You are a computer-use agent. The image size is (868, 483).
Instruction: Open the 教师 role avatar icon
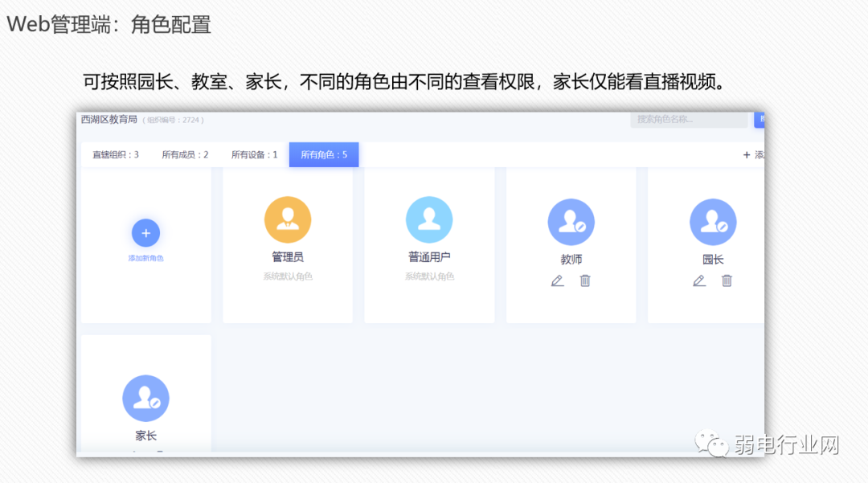(571, 222)
